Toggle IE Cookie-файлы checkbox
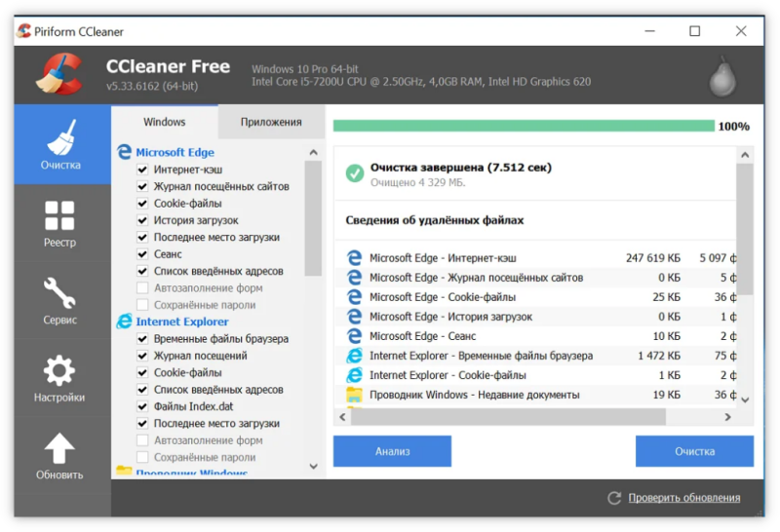The image size is (780, 532). 142,372
